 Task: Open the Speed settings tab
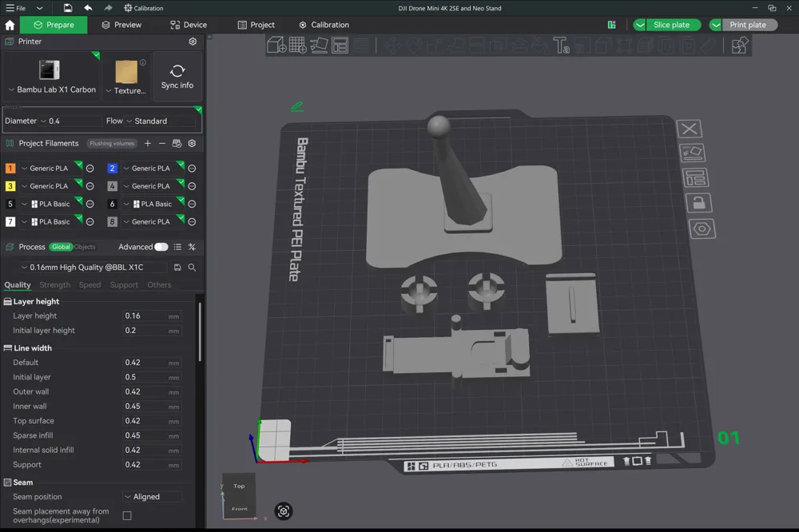click(x=89, y=285)
